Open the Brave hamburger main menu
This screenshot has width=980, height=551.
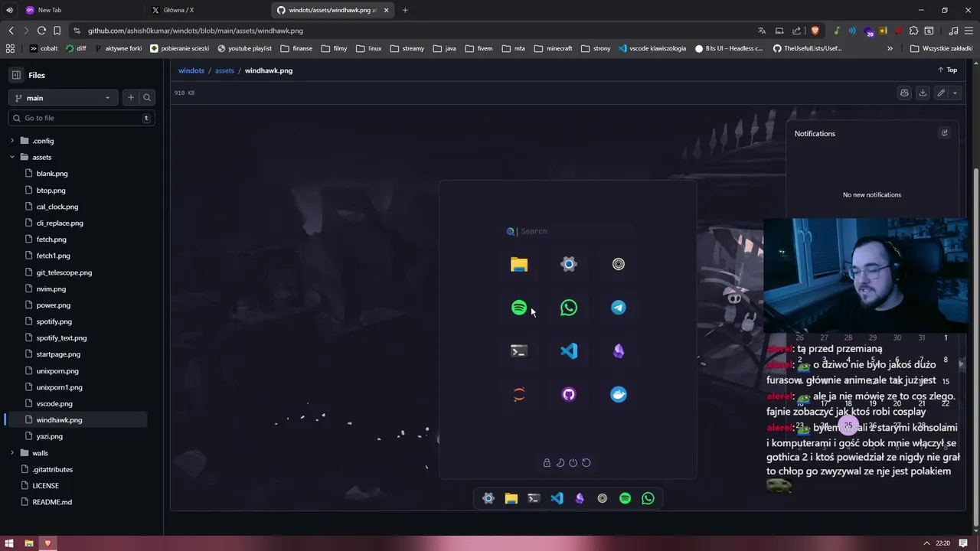tap(969, 31)
